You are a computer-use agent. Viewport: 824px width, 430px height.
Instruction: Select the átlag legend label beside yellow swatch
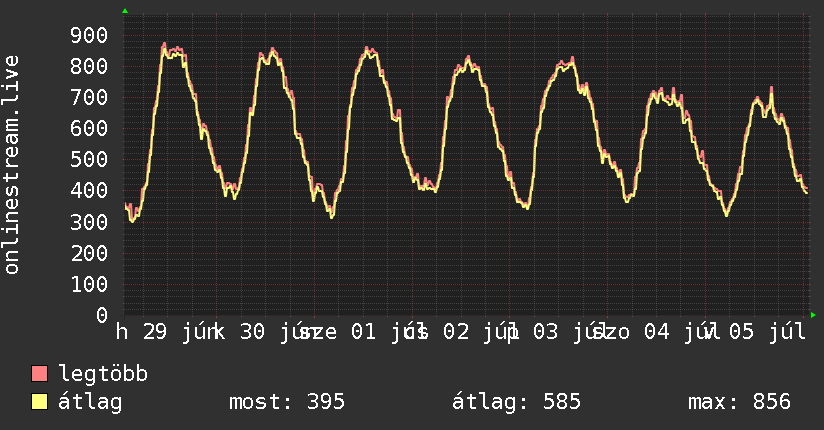[90, 402]
